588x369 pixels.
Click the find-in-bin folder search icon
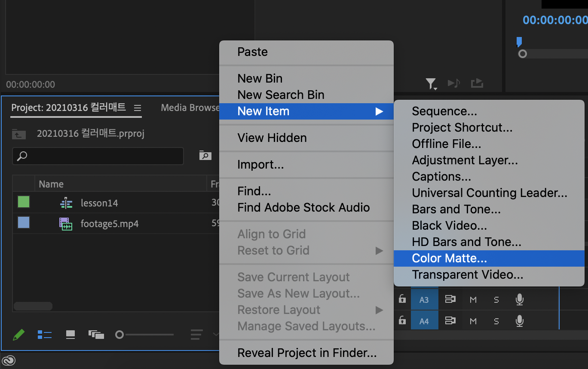[205, 156]
